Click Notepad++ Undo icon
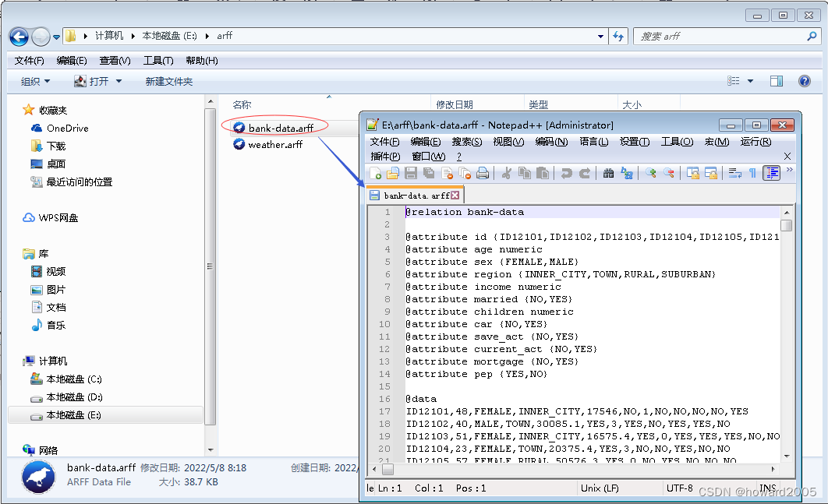Image resolution: width=828 pixels, height=504 pixels. pos(567,173)
